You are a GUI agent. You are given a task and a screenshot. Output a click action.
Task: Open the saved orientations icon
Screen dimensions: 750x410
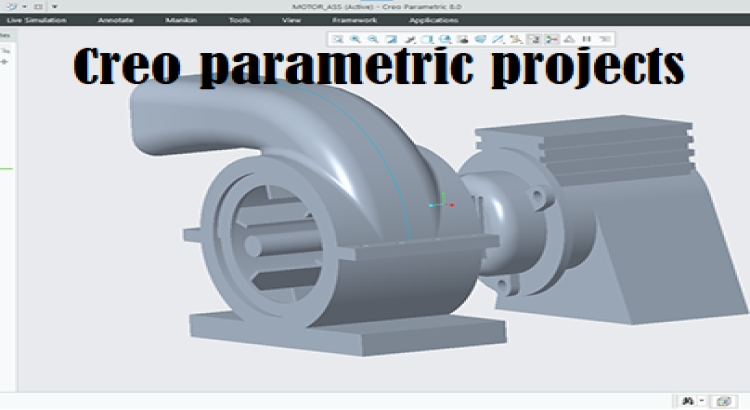(445, 39)
